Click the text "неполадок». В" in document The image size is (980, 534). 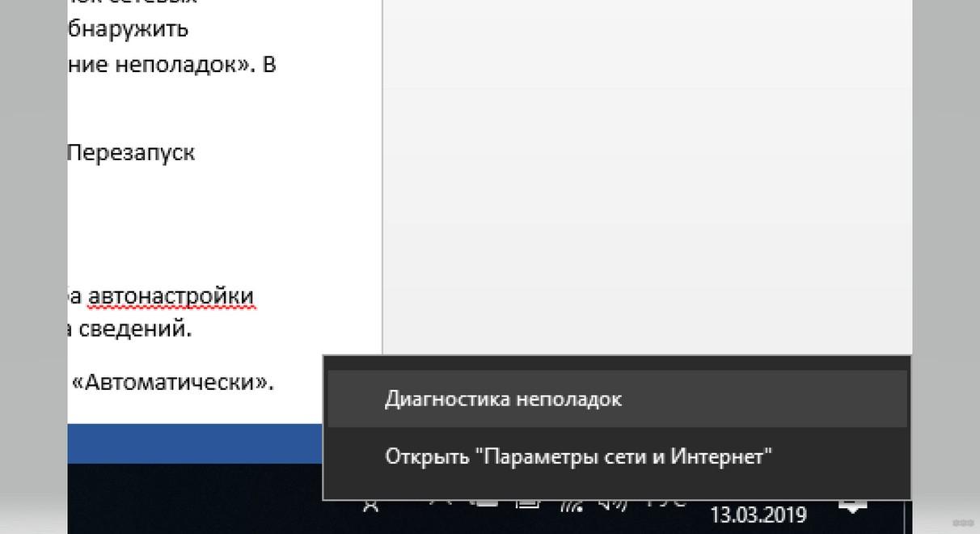pyautogui.click(x=194, y=65)
